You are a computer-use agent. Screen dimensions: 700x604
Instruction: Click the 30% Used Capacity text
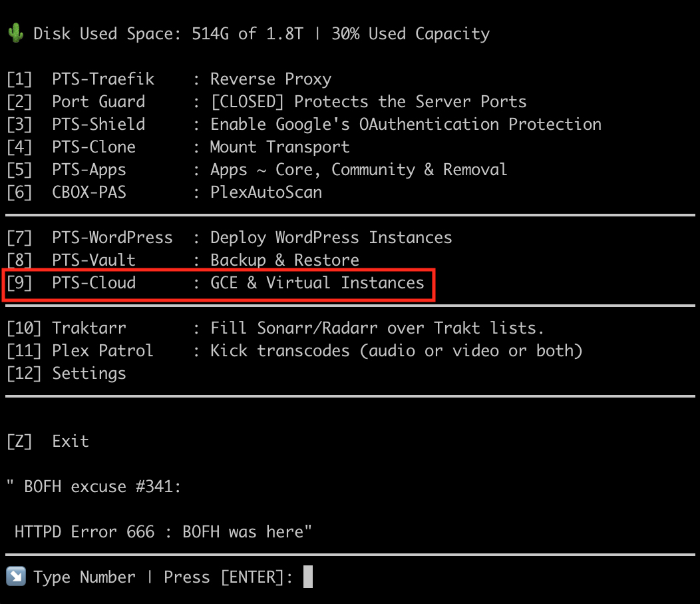click(x=410, y=33)
